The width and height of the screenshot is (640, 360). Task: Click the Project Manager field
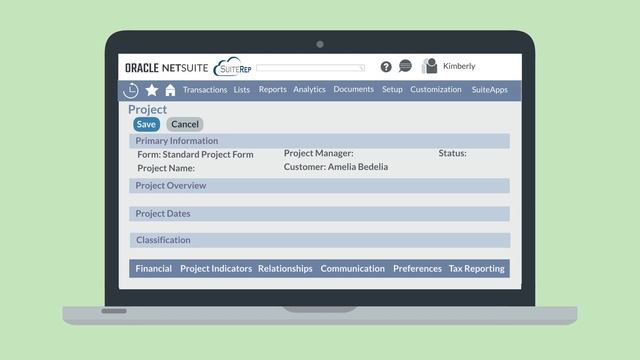(319, 153)
